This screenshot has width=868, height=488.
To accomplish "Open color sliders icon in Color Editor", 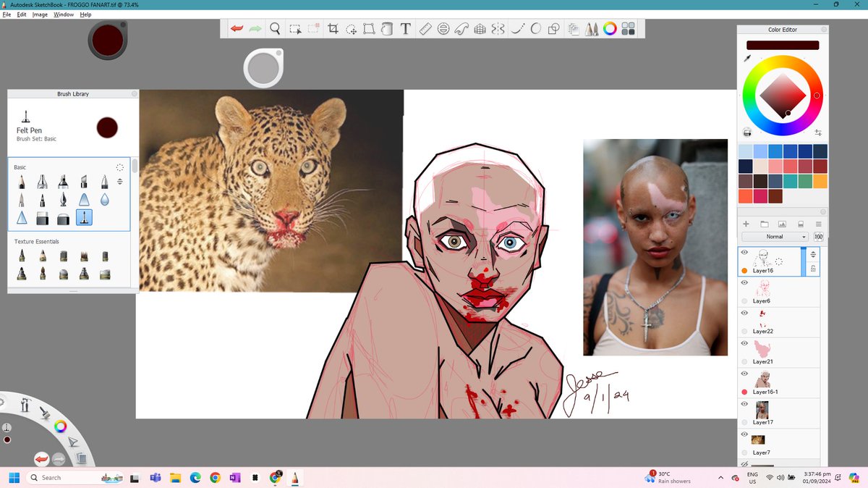I will [x=818, y=132].
